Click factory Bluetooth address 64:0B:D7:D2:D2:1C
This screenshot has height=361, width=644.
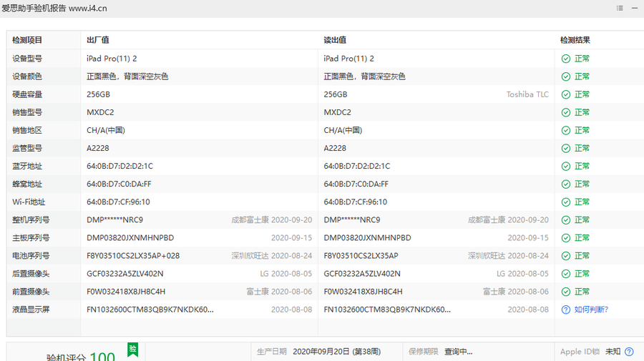[119, 166]
